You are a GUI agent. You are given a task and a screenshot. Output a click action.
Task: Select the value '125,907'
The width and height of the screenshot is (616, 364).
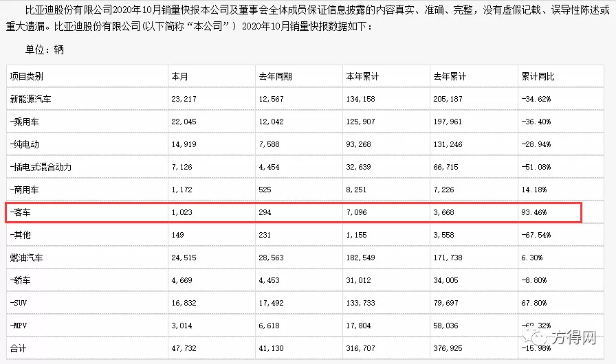[361, 122]
